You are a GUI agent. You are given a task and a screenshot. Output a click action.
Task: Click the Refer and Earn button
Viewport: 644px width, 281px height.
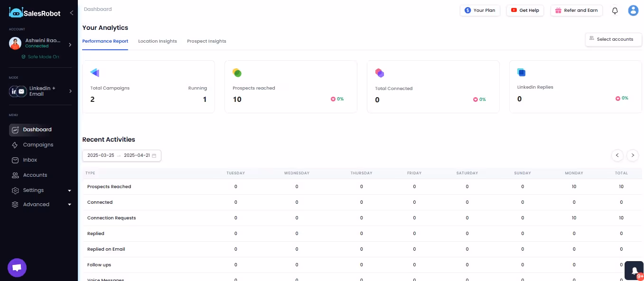tap(576, 10)
